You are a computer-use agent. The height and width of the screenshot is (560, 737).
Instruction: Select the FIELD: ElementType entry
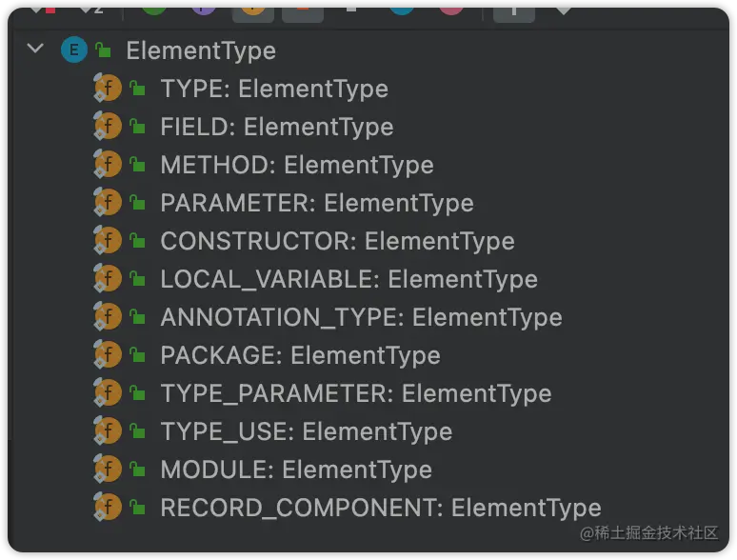tap(276, 127)
